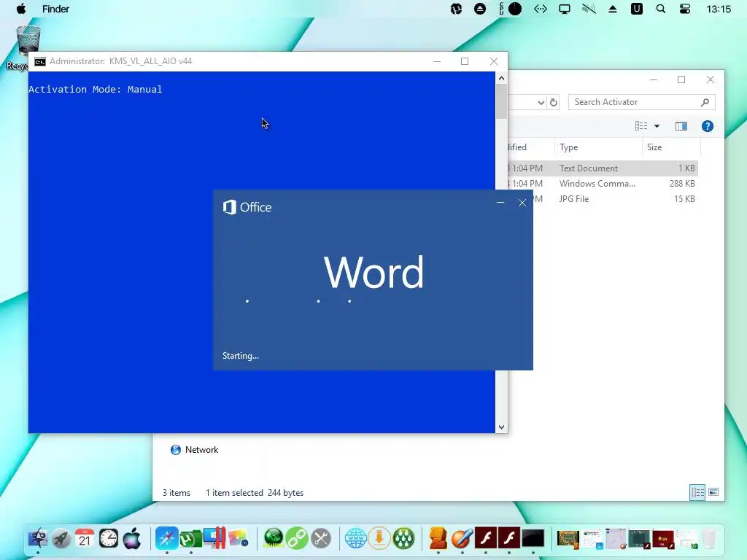Click the green chain link icon in dock

[x=297, y=539]
